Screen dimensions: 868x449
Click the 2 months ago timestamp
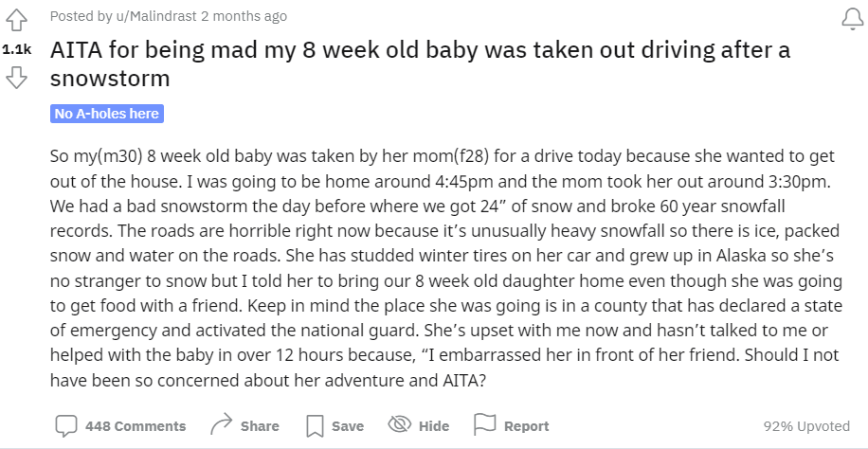click(x=244, y=16)
